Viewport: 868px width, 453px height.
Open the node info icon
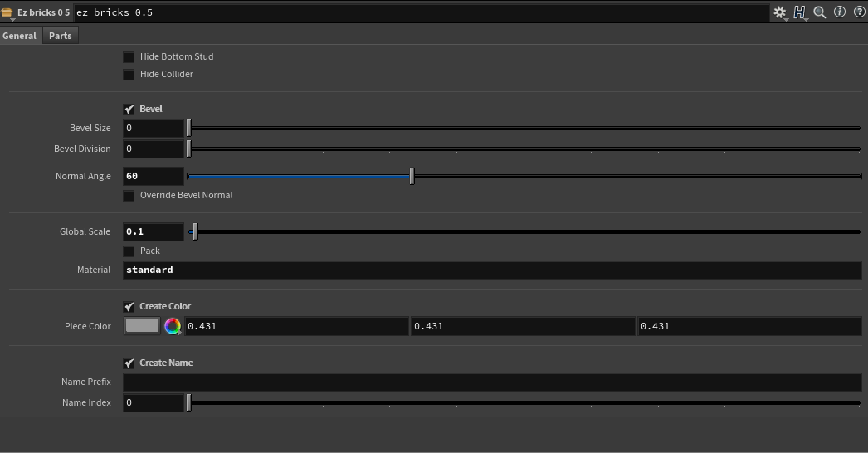click(x=840, y=12)
